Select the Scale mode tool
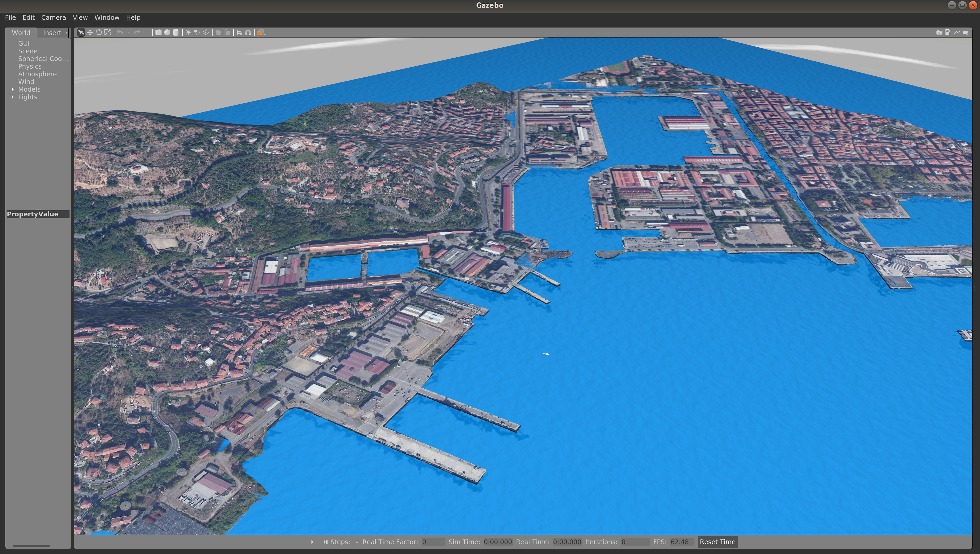The image size is (980, 554). (x=108, y=32)
